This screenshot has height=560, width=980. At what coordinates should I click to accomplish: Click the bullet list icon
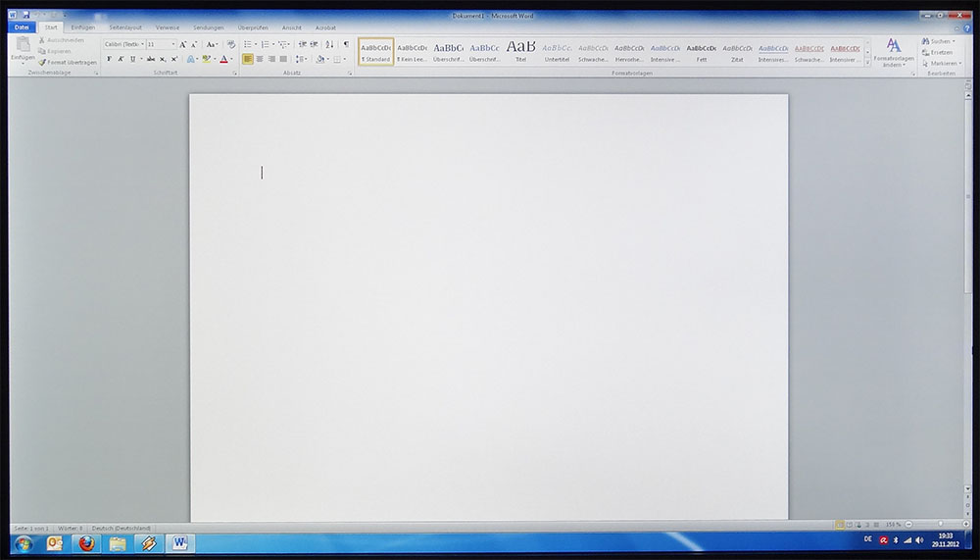pos(248,44)
